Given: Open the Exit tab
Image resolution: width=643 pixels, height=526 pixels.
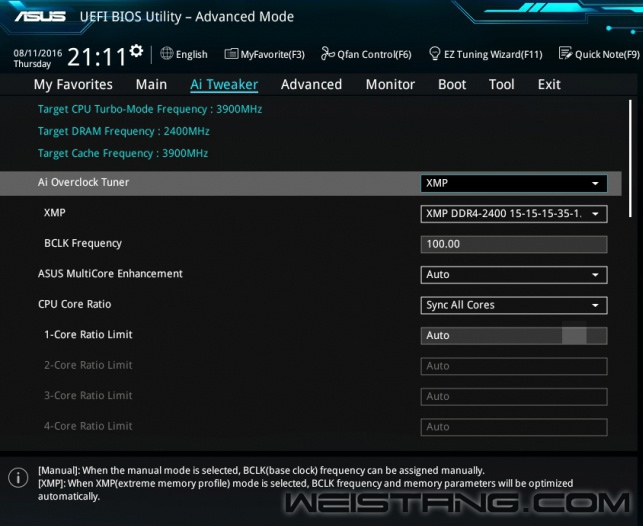Looking at the screenshot, I should click(549, 84).
